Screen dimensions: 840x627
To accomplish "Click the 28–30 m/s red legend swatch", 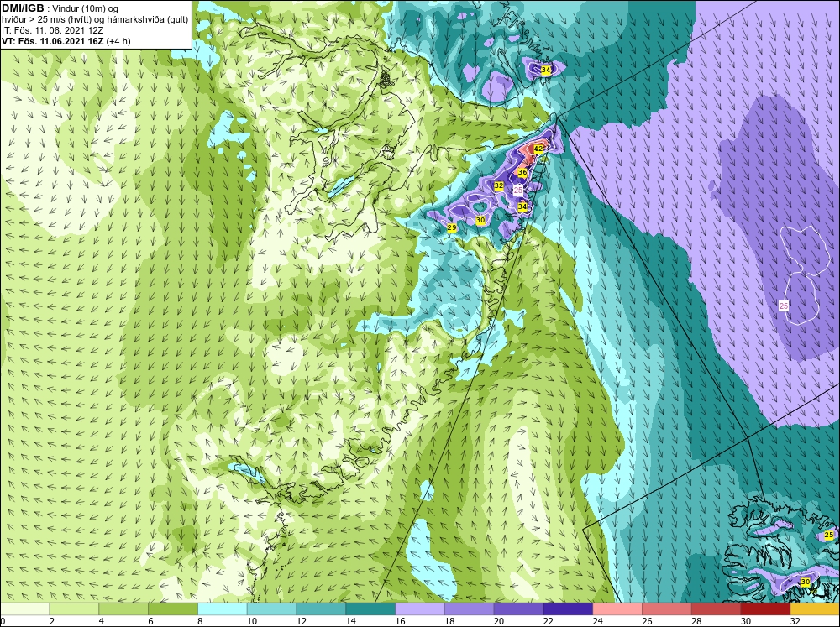I will click(x=717, y=609).
